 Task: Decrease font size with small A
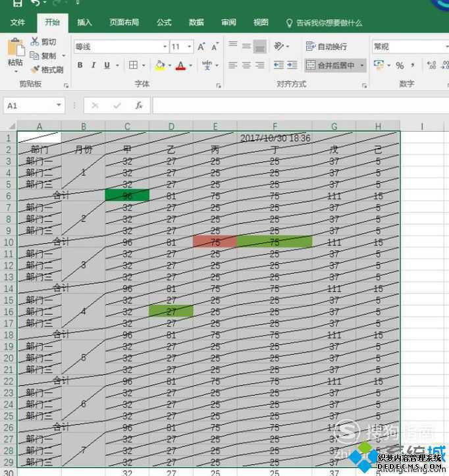point(215,47)
